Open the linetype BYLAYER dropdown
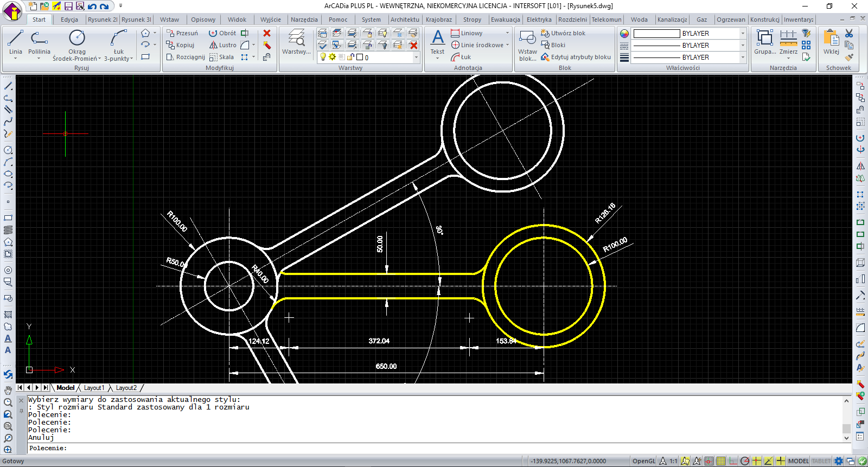Viewport: 868px width, 467px height. tap(743, 46)
